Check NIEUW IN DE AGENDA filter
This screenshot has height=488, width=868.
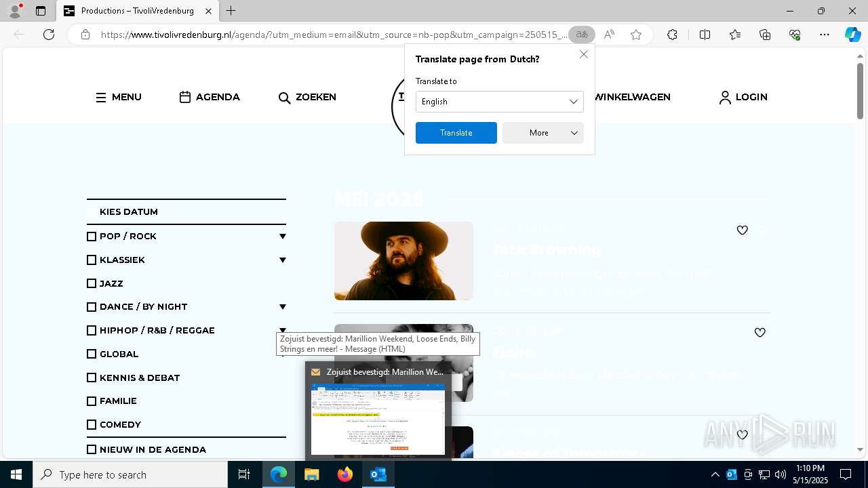coord(92,449)
